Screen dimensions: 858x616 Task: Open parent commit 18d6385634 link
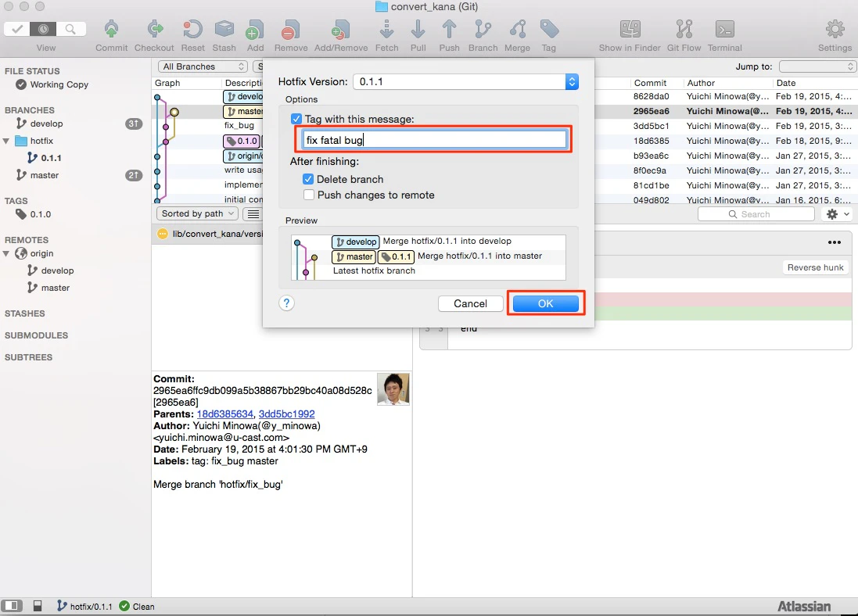coord(225,414)
